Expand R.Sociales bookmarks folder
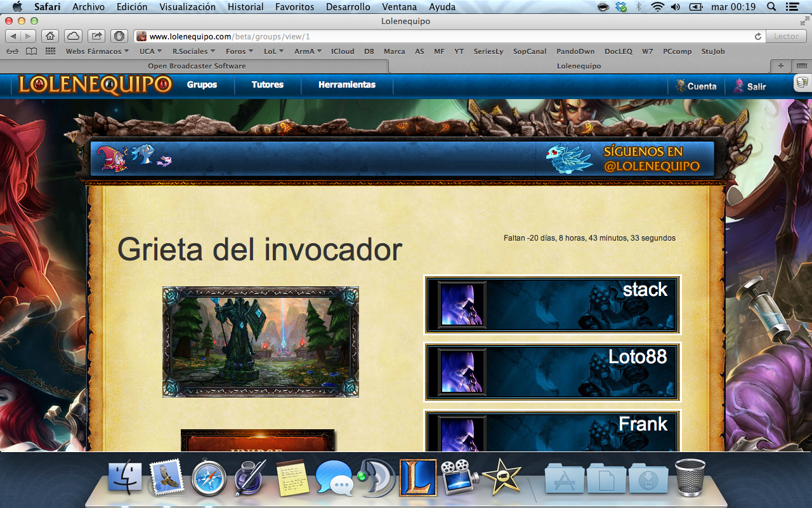 (193, 51)
